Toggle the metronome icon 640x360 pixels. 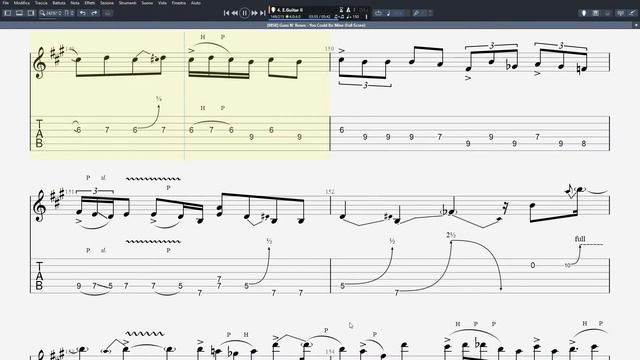[348, 9]
